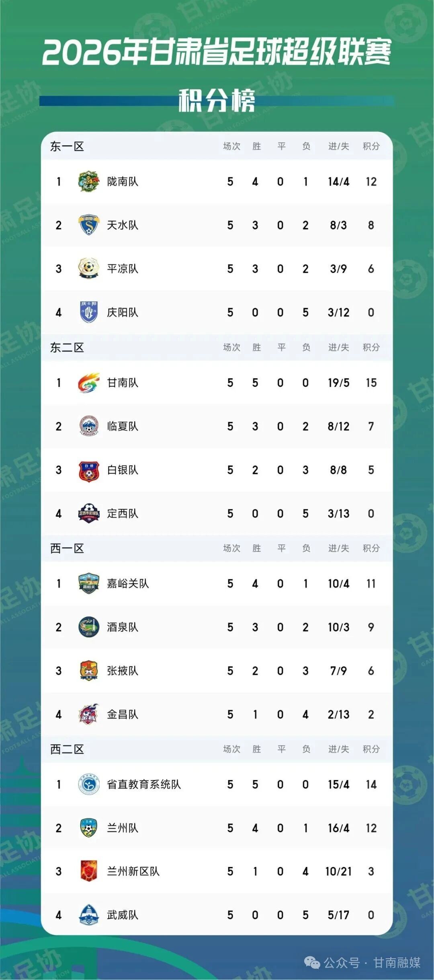Viewport: 434px width, 980px height.
Task: Click the 平凉队 football badge
Action: (88, 268)
